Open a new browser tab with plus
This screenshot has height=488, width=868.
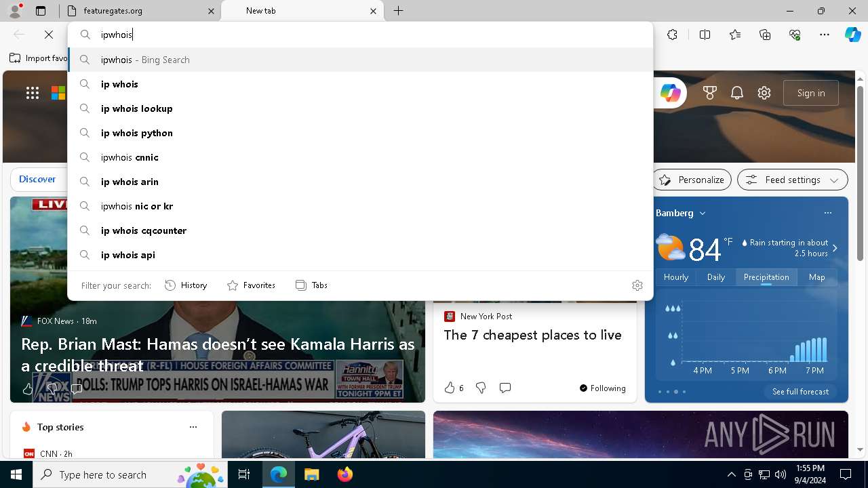pyautogui.click(x=399, y=11)
